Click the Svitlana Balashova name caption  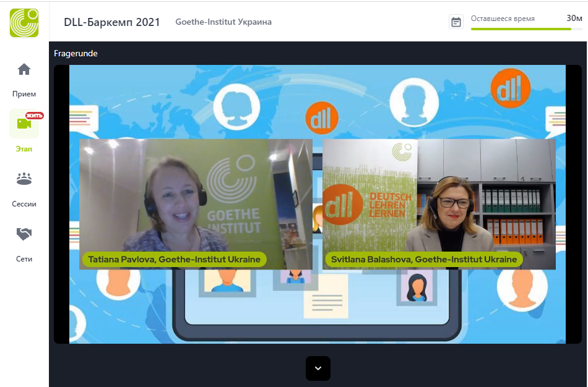coord(424,260)
